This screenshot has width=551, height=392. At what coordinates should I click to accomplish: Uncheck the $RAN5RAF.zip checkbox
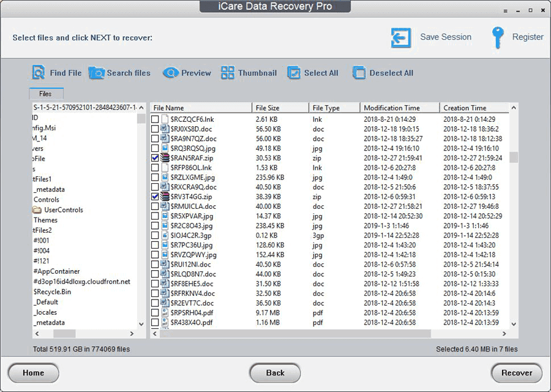pos(155,158)
